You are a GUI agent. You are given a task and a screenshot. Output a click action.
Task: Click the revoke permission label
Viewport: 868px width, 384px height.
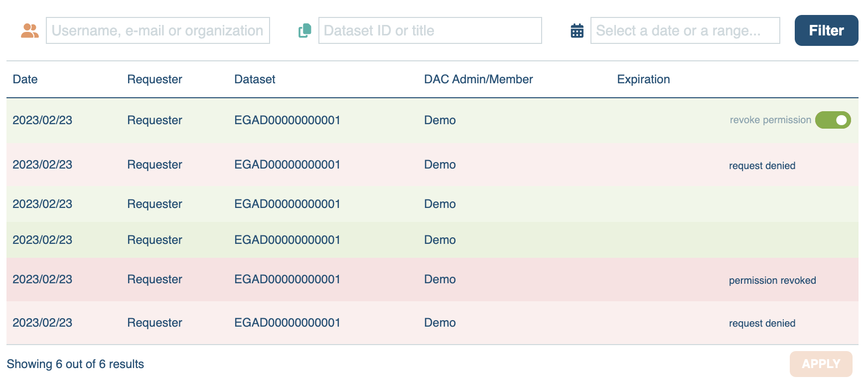(770, 120)
